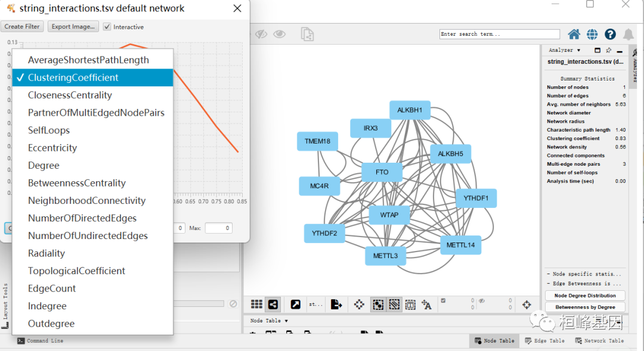Choose PartnerOfMultiEdgedNodePairs option
The height and width of the screenshot is (351, 644).
pyautogui.click(x=93, y=113)
